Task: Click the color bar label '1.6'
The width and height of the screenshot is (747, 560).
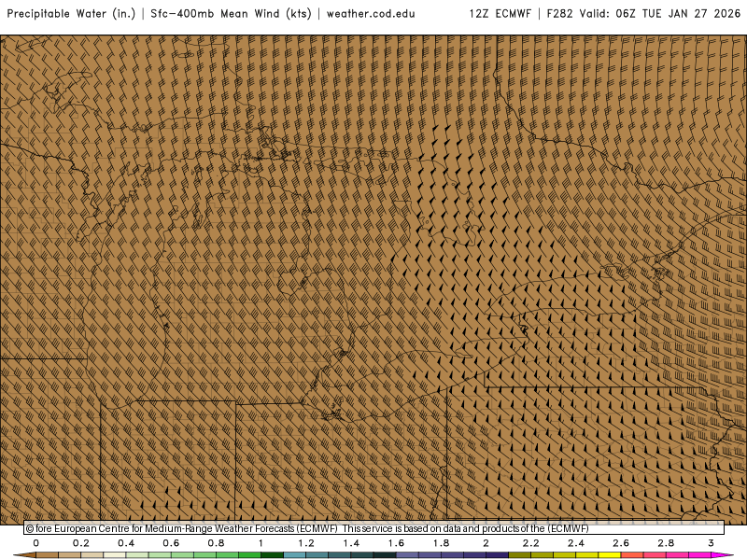Action: 396,543
